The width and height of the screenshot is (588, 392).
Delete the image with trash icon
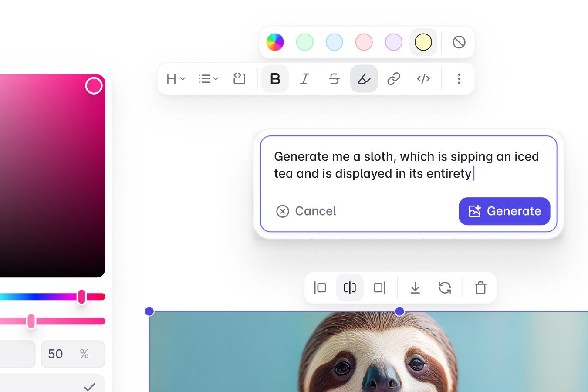click(480, 288)
